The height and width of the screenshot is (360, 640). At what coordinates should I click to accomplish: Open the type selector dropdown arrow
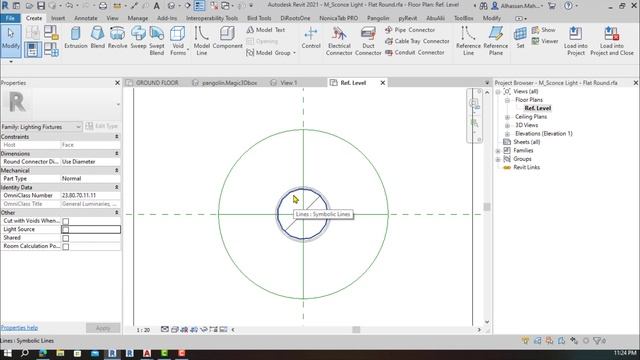(x=118, y=104)
